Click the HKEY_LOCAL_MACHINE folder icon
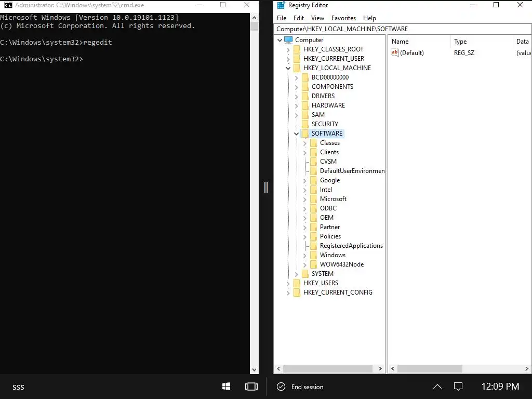 pyautogui.click(x=297, y=68)
